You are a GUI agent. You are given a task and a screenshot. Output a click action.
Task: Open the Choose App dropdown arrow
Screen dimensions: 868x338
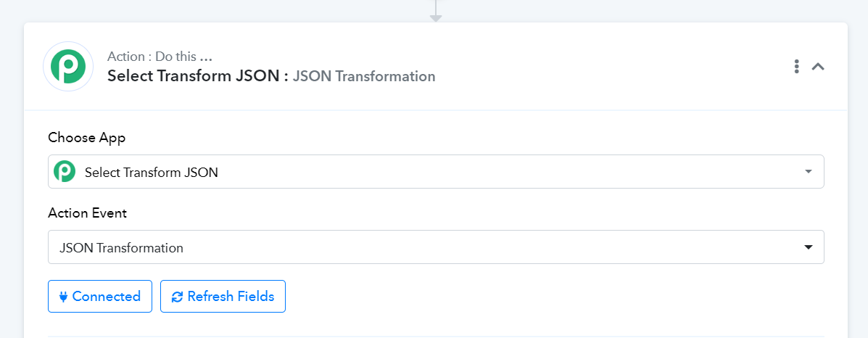pos(809,172)
